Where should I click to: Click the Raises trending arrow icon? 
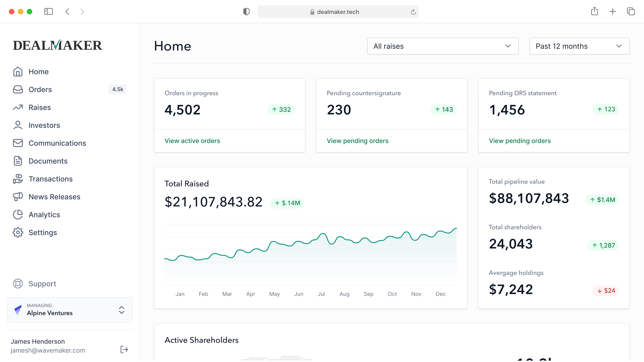18,107
